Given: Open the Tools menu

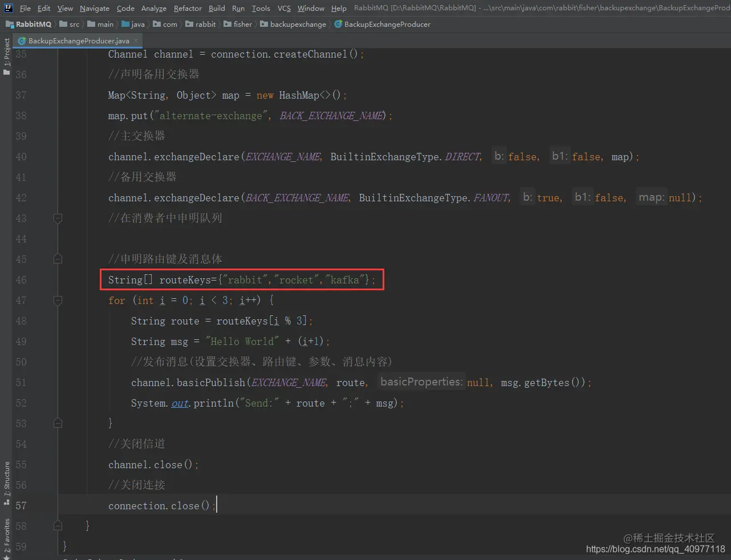Looking at the screenshot, I should pos(261,8).
